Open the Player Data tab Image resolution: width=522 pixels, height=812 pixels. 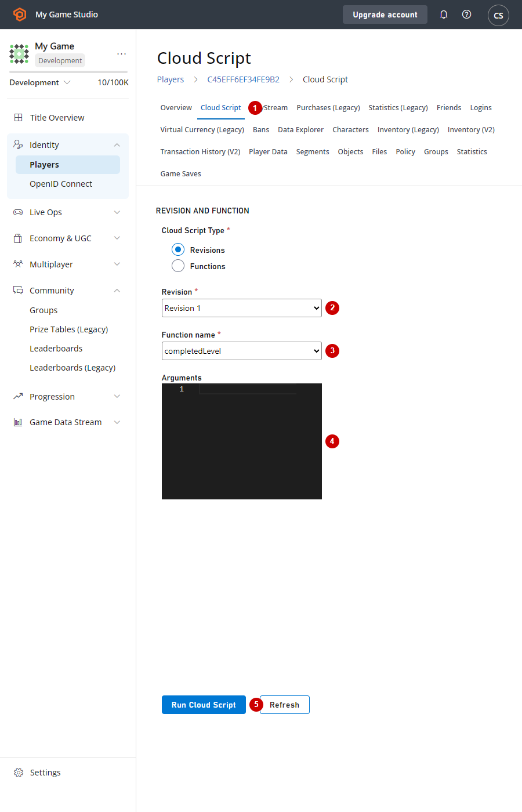coord(269,152)
